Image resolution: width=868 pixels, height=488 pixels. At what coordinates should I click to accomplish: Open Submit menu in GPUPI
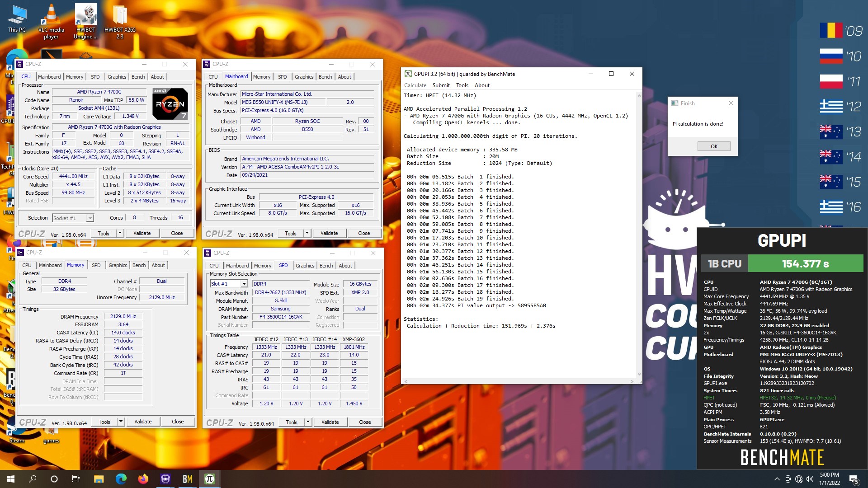coord(441,85)
